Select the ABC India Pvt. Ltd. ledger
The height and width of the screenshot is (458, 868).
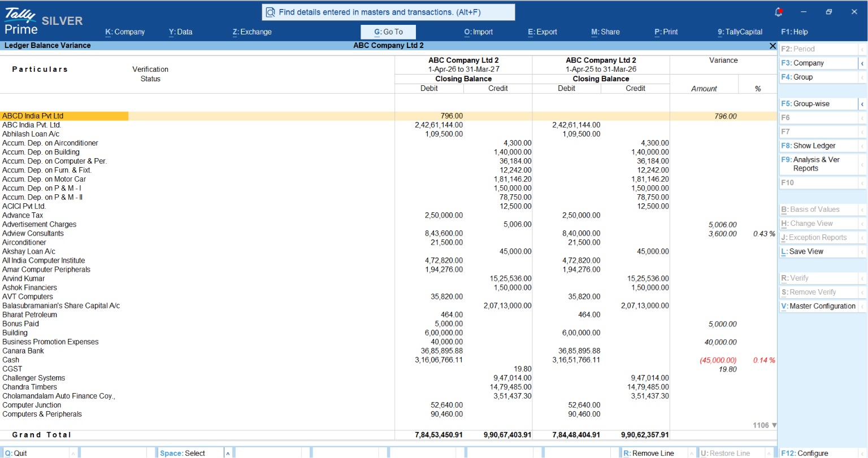pos(32,125)
